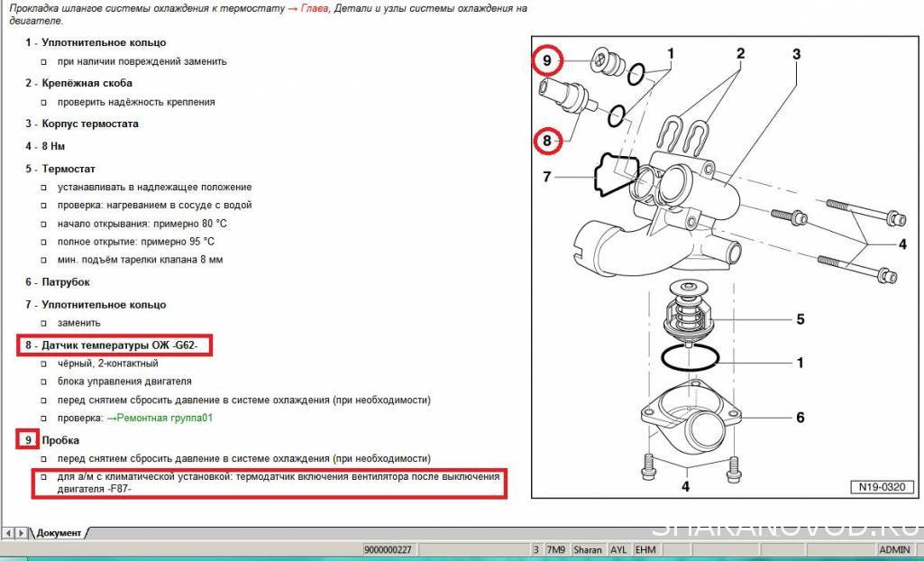Click the thermostat illustration in the diagram

[690, 313]
